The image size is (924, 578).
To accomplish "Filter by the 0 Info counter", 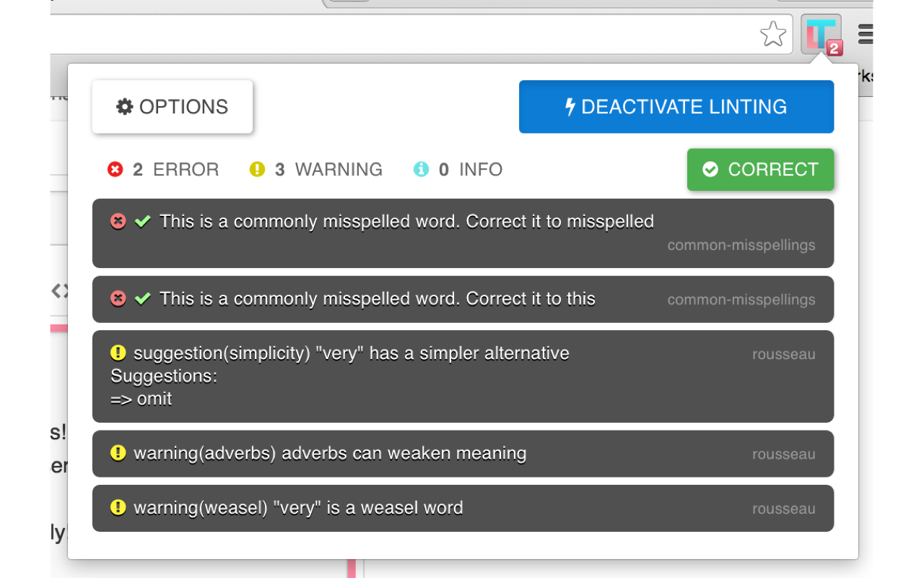I will coord(458,170).
